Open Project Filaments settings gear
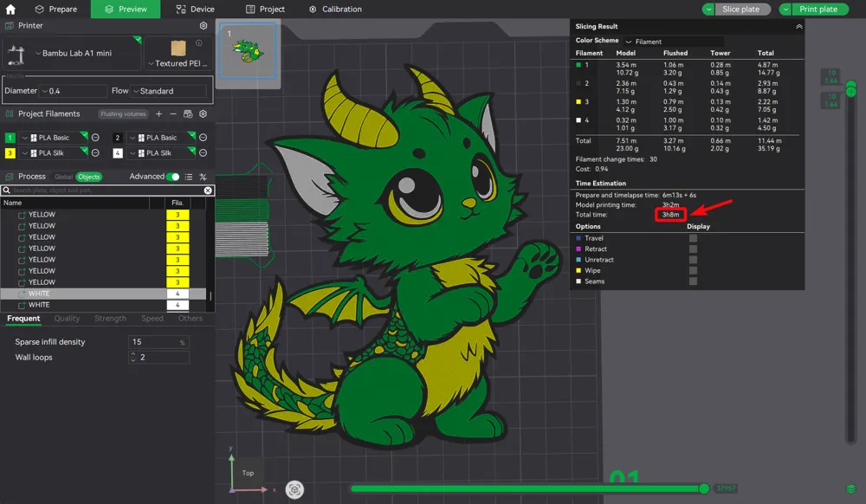866x504 pixels. click(x=204, y=113)
